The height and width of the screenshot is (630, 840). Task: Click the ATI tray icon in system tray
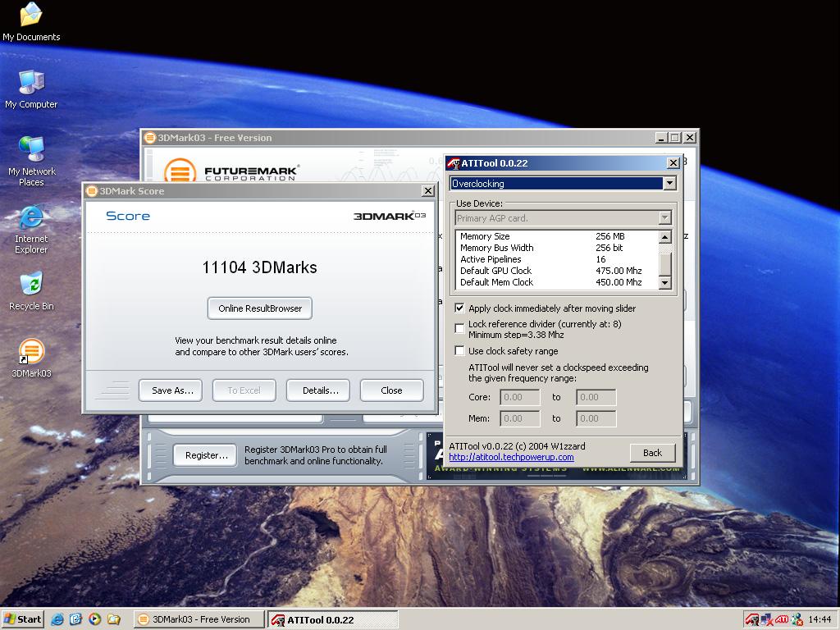tap(782, 619)
